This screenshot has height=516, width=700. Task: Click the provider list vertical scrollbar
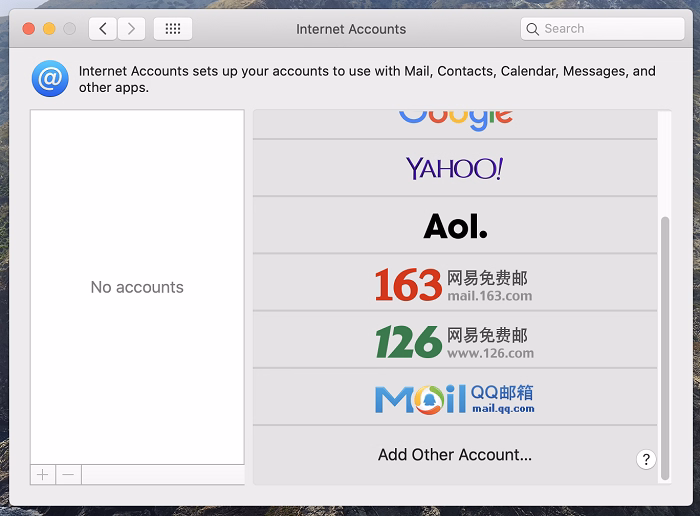point(665,348)
